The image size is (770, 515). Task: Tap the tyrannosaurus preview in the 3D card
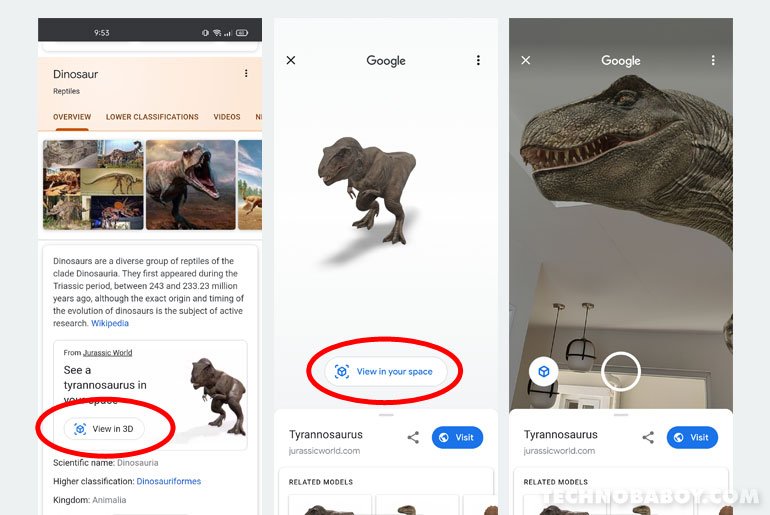pos(217,398)
